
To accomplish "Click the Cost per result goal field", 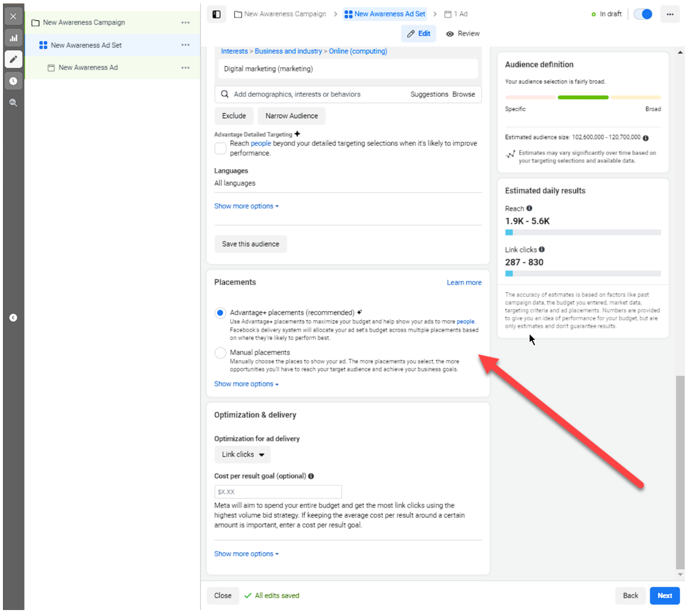I will click(278, 492).
